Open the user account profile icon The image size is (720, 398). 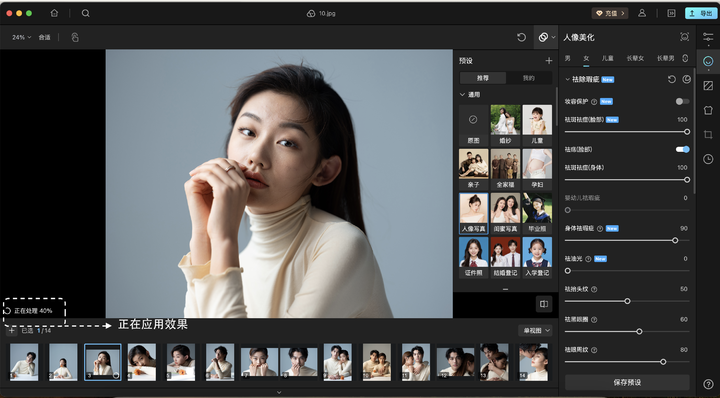[x=642, y=13]
